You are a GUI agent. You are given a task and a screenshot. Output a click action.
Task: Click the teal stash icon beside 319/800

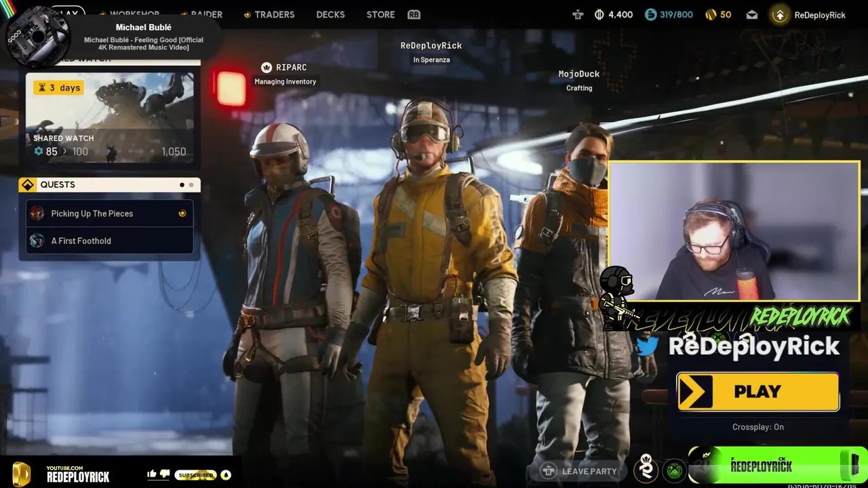650,14
